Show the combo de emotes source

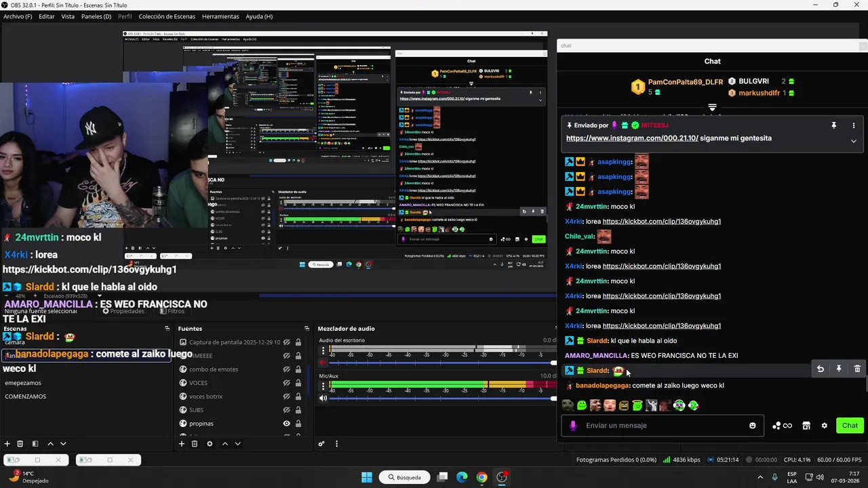pos(286,369)
